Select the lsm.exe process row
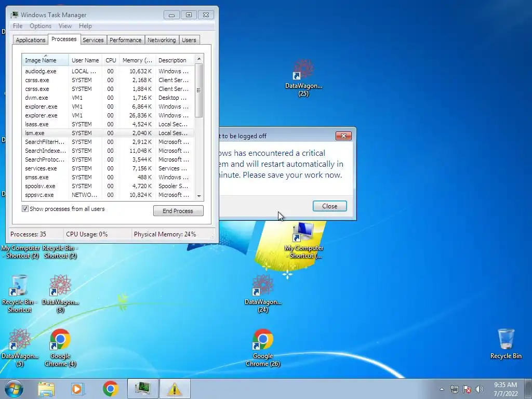Screen dimensions: 532x399 pos(108,133)
